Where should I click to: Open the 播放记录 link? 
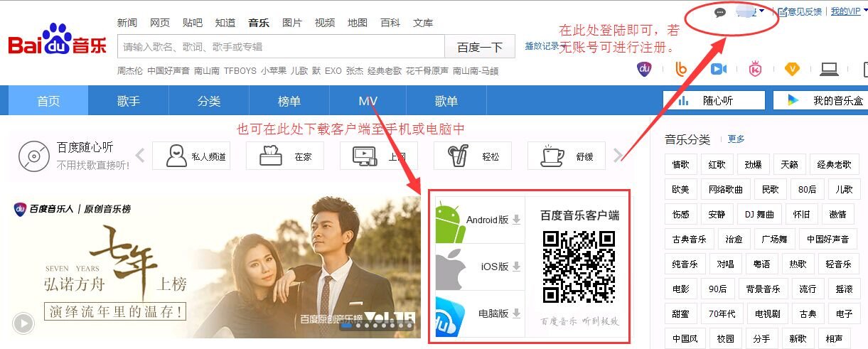pos(544,45)
